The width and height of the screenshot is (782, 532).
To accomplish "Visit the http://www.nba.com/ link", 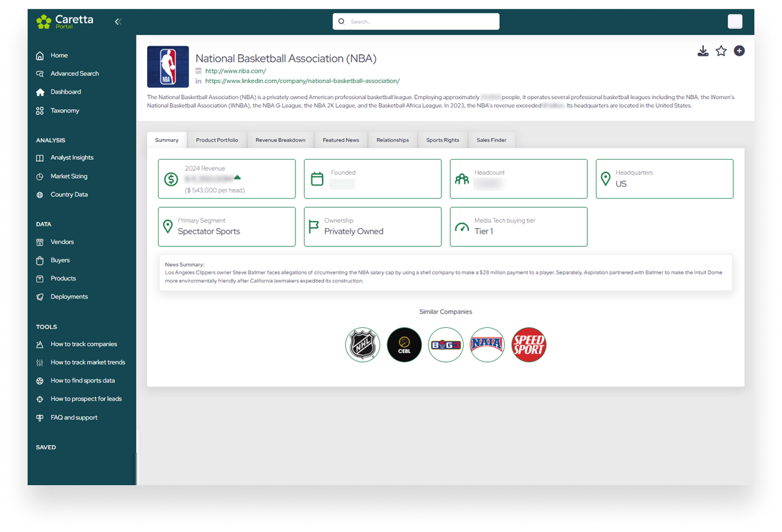I will [x=235, y=71].
